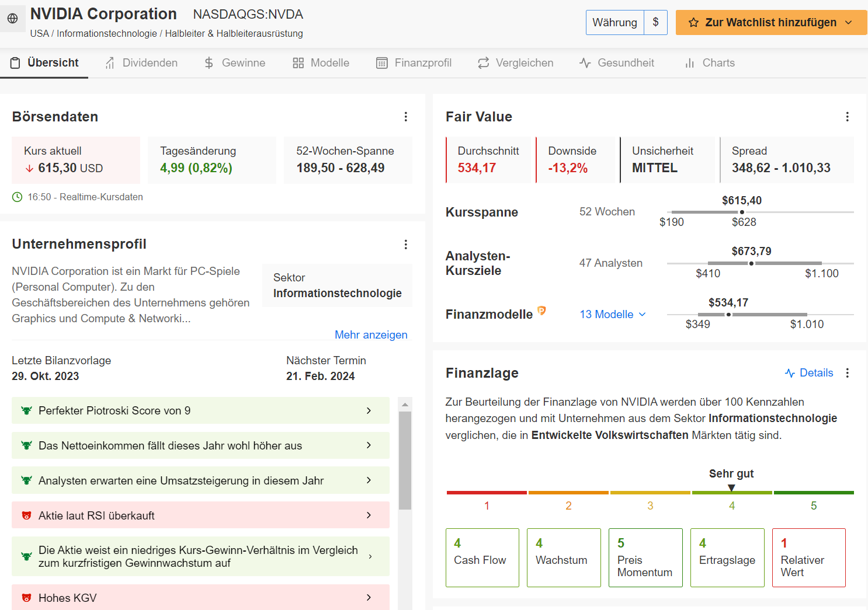Click the Spread 348,62 - 1.010,33 value
Viewport: 868px width, 610px height.
(x=781, y=168)
